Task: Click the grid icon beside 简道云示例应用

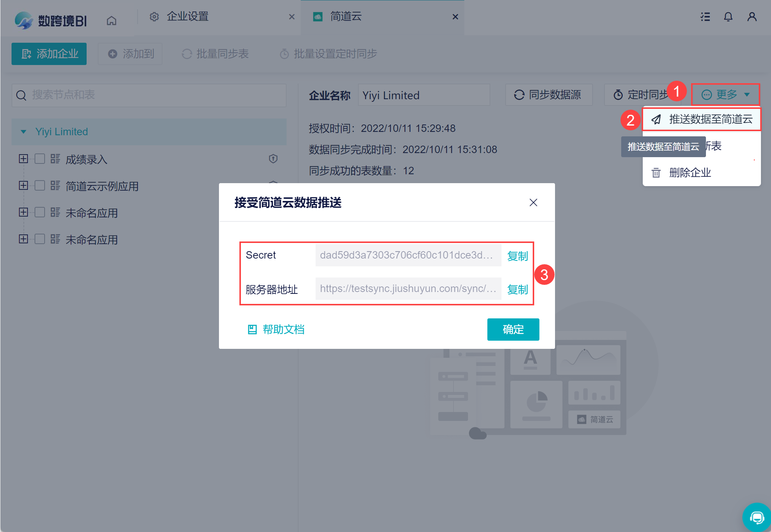Action: [x=55, y=185]
